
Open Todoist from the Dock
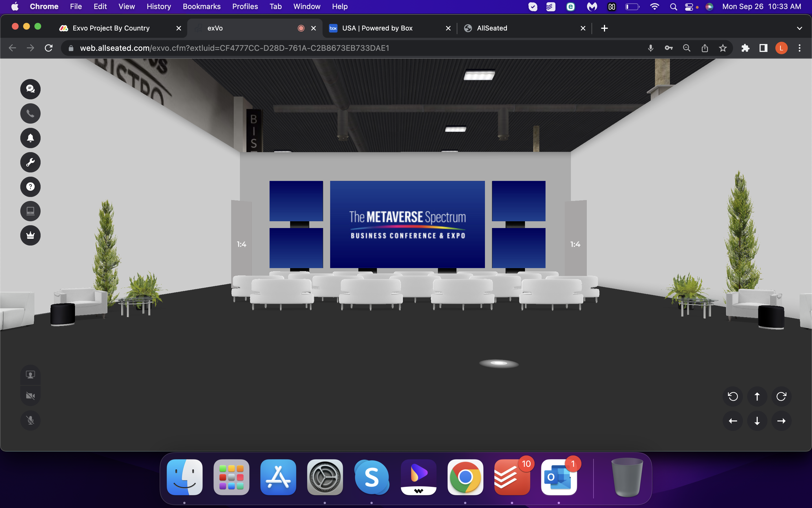click(x=512, y=477)
